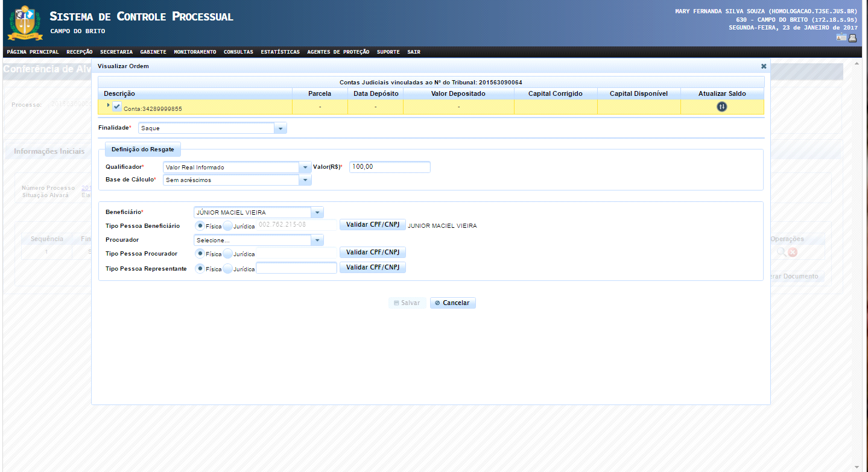Click the Valor(R$) input field
The image size is (868, 472).
tap(390, 167)
